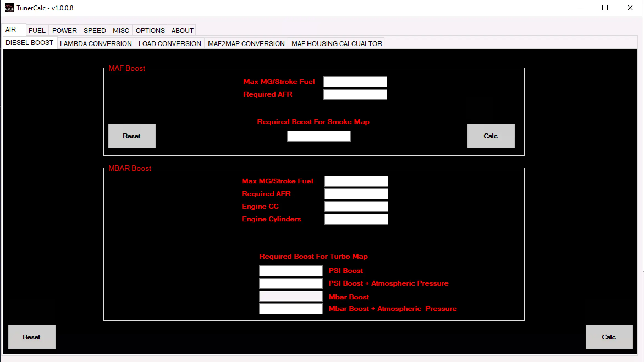Click the Engine Cylinders input field
The image size is (644, 362).
(x=356, y=219)
